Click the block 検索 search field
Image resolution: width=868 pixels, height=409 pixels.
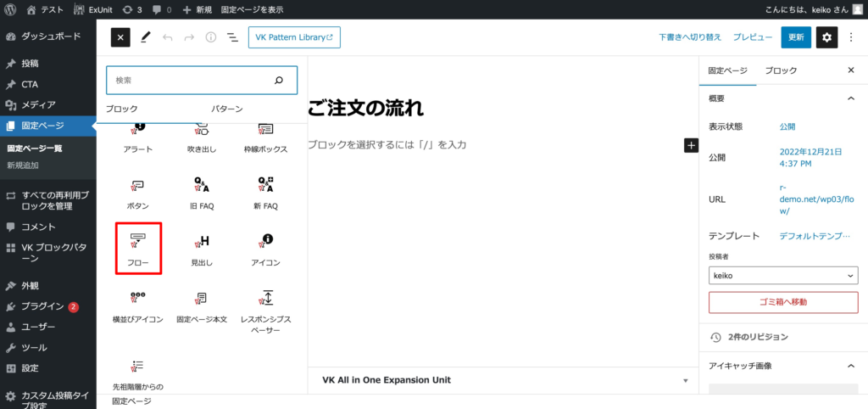192,80
